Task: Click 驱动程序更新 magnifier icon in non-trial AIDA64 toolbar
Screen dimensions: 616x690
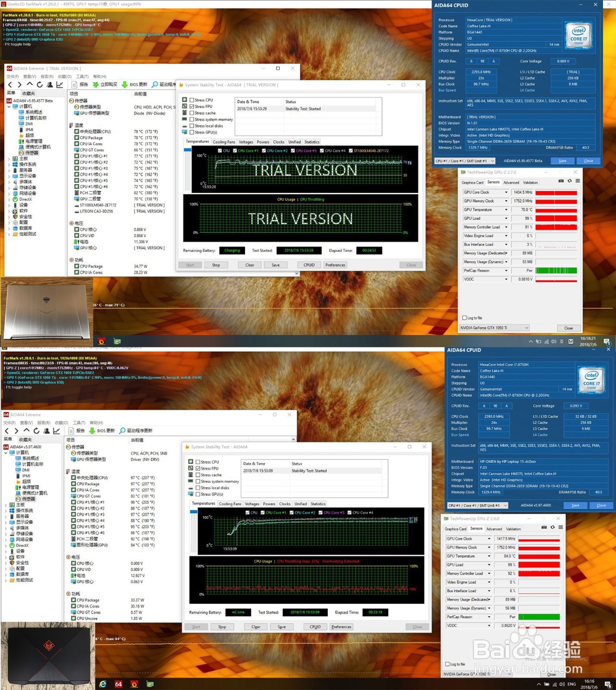Action: 123,431
